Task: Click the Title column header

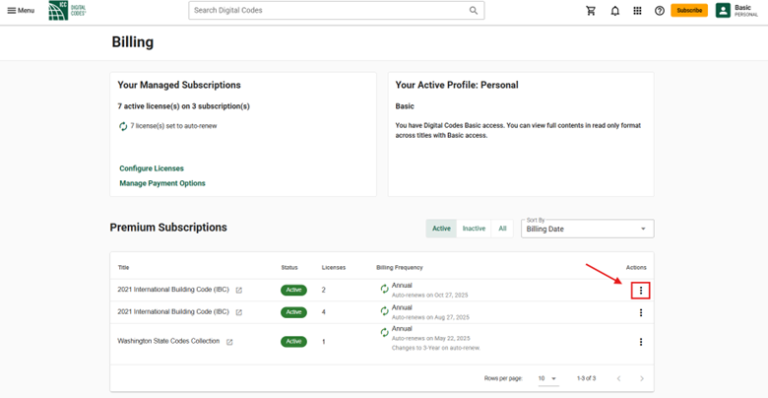Action: 123,267
